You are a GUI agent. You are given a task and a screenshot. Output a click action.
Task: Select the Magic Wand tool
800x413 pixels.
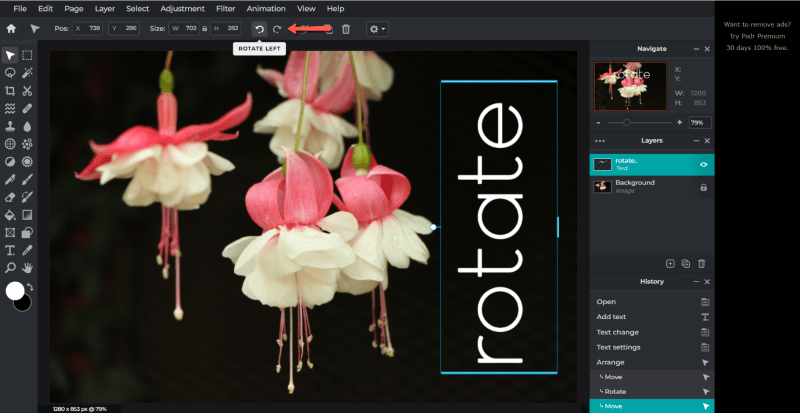pyautogui.click(x=27, y=73)
